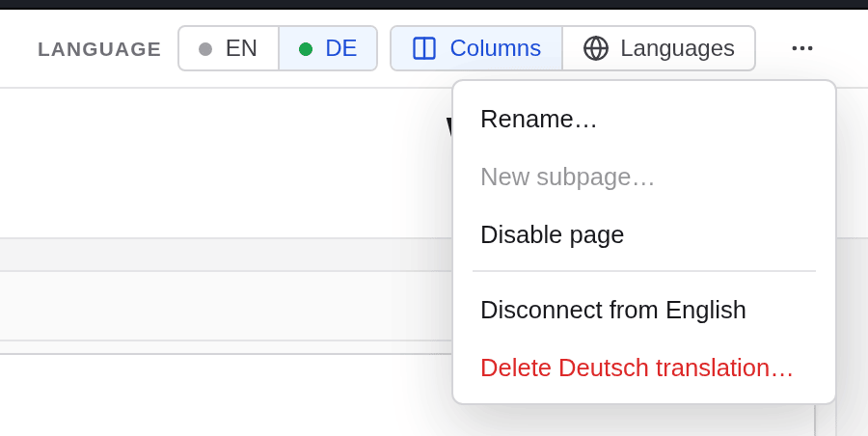Select the grayed-out New subpage… entry
The width and height of the screenshot is (868, 436).
click(644, 177)
